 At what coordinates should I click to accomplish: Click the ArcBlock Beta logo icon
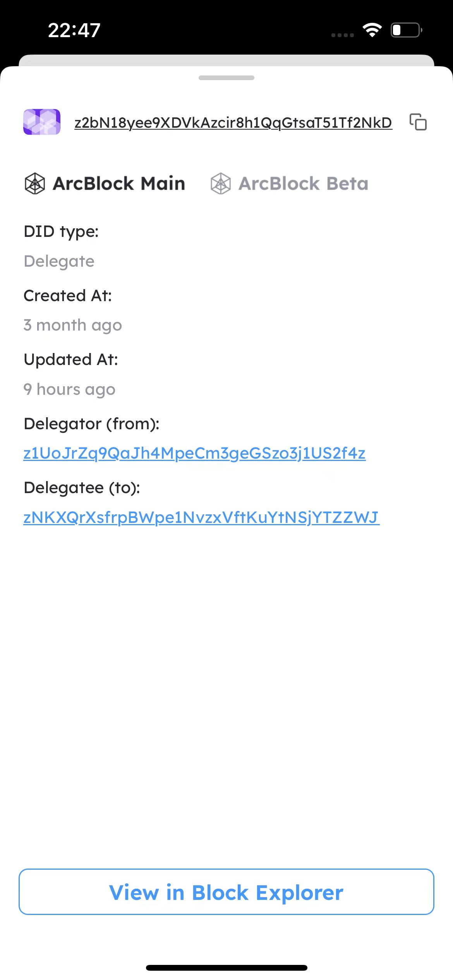point(221,183)
